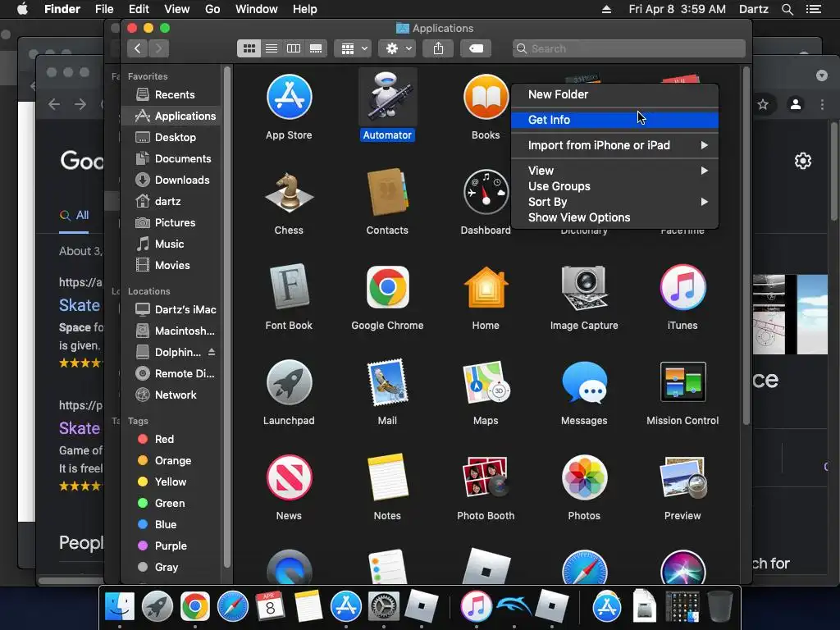
Task: Go forward in Finder navigation
Action: pos(158,48)
